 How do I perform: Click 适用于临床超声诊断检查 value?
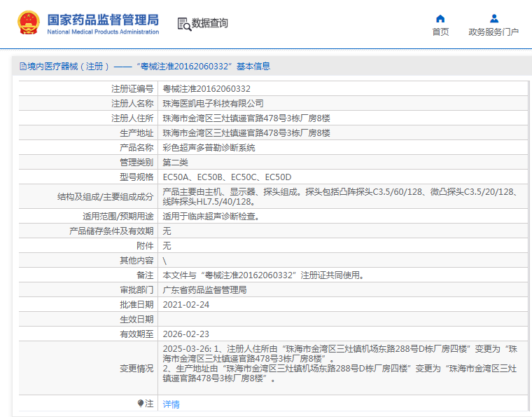click(x=211, y=217)
